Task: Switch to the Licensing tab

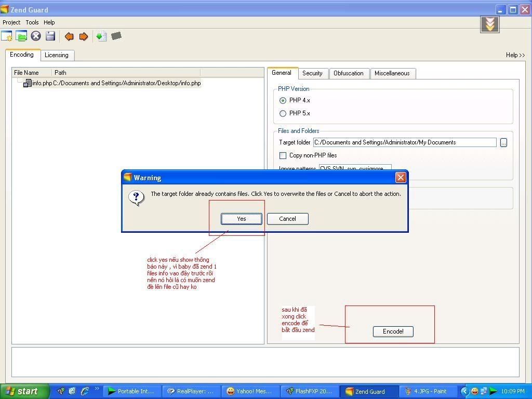Action: 57,55
